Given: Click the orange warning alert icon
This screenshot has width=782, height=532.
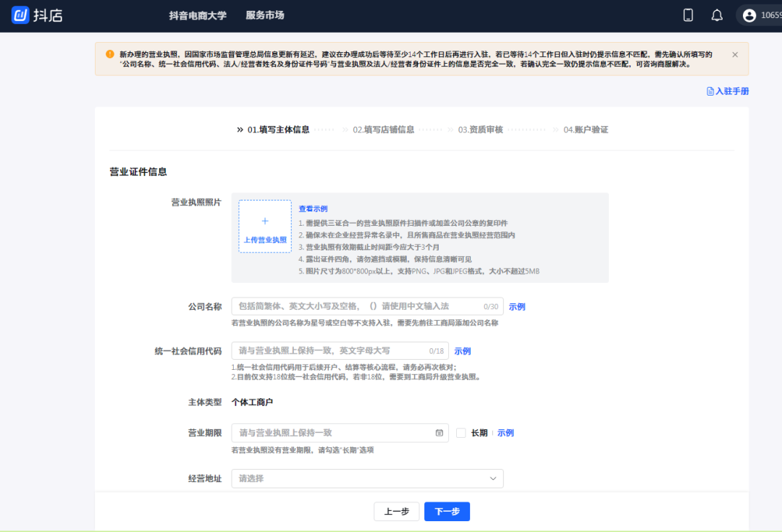Looking at the screenshot, I should [x=110, y=54].
